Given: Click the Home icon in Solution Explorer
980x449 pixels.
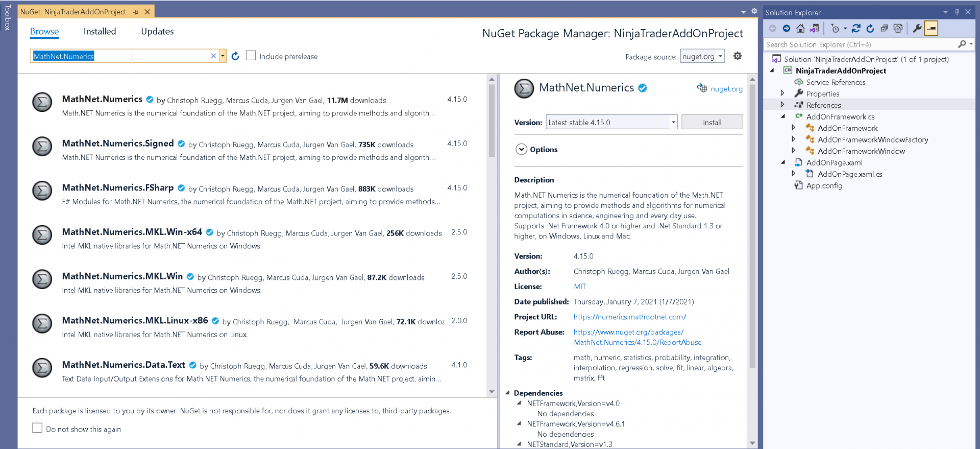Looking at the screenshot, I should pos(800,29).
